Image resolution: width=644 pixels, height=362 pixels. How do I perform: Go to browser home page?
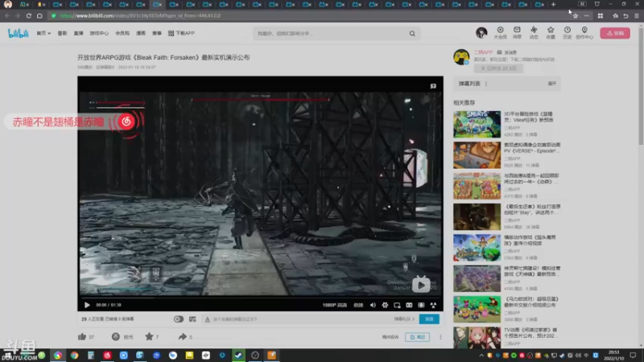39,15
